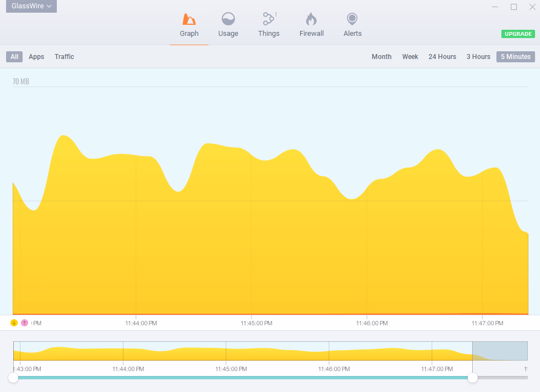Open the Alerts pin icon
540x392 pixels.
point(352,20)
